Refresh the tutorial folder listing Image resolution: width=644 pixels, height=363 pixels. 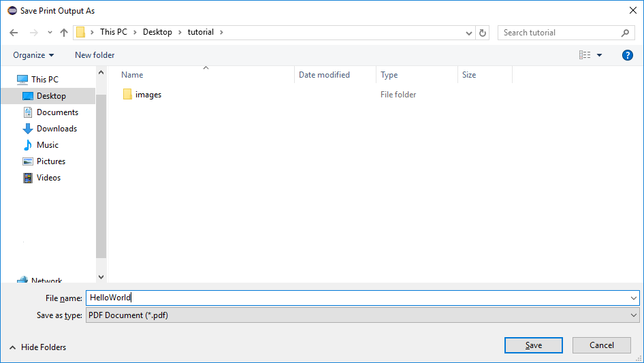click(483, 33)
